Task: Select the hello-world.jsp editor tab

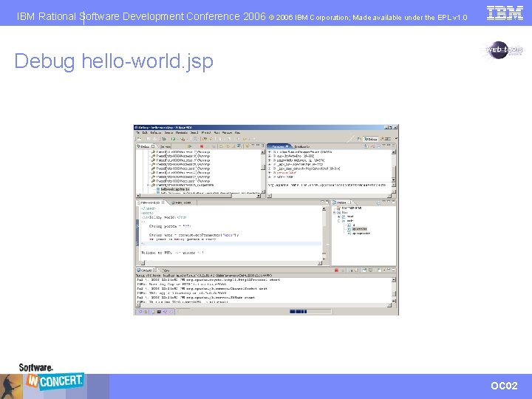Action: 151,202
